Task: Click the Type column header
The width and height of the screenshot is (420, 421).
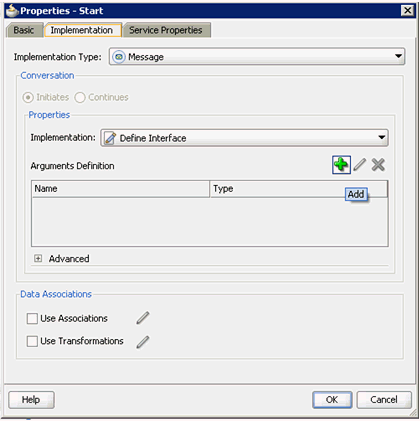Action: coord(299,189)
